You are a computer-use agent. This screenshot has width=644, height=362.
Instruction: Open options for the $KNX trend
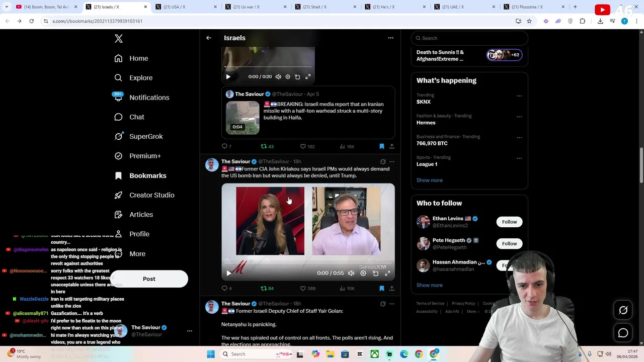pyautogui.click(x=519, y=96)
